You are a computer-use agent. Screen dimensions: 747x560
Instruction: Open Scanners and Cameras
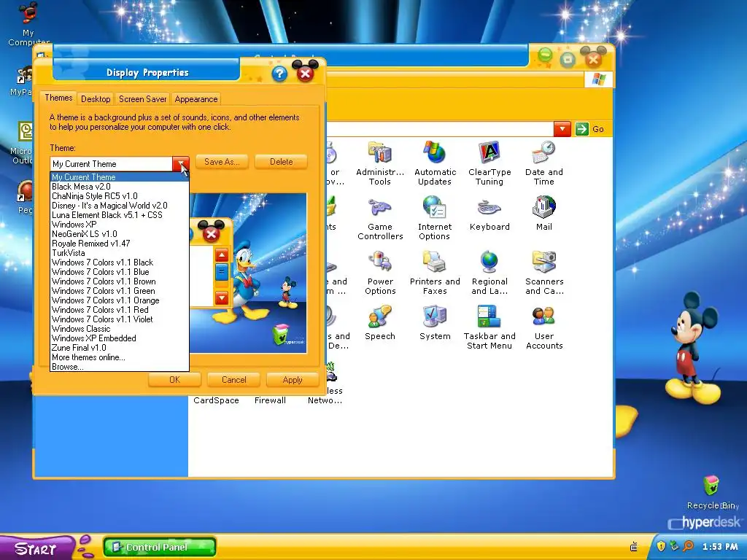tap(544, 273)
